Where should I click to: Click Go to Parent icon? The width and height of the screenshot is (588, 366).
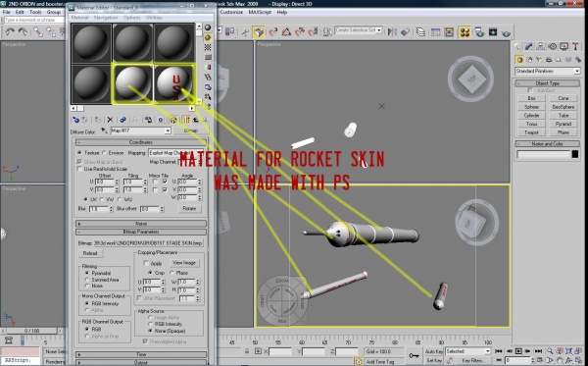click(195, 120)
